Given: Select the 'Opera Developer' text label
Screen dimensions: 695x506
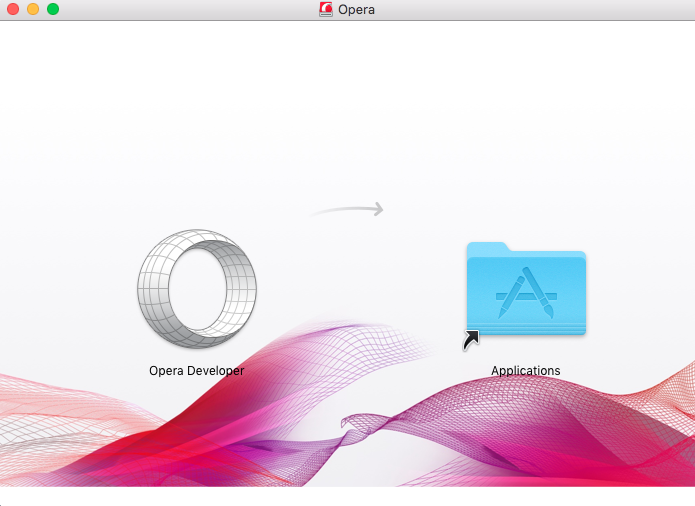Looking at the screenshot, I should 196,370.
